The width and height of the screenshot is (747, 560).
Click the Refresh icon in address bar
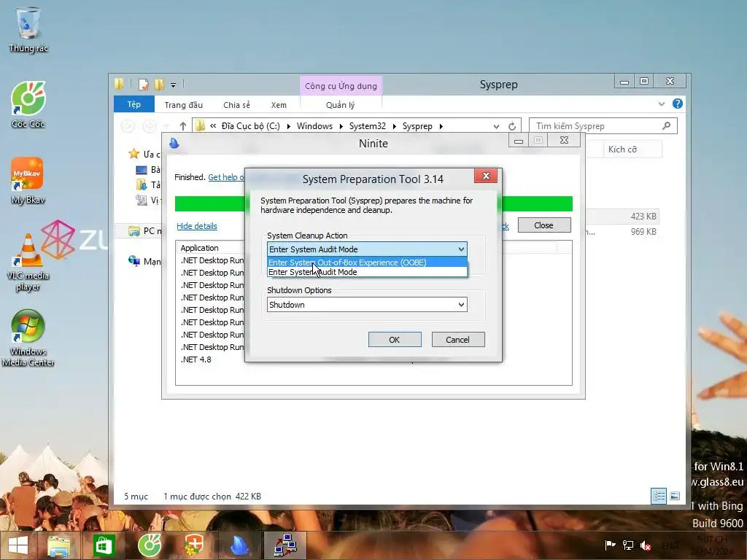512,126
